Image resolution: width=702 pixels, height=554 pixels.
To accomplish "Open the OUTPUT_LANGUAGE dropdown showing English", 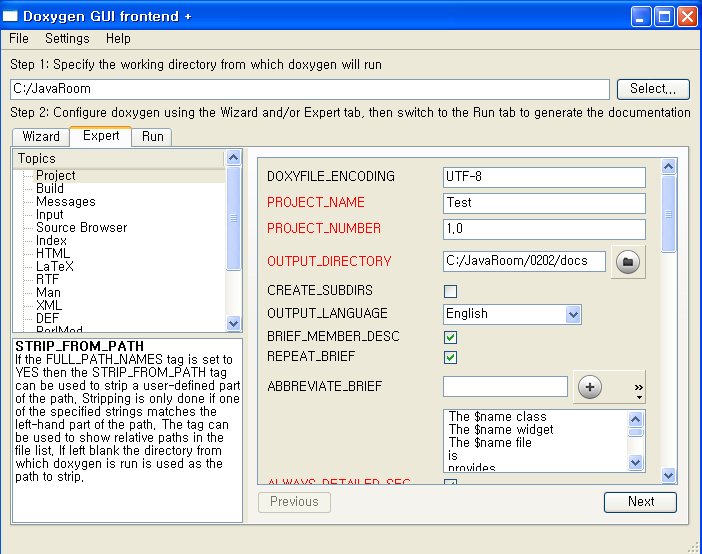I will coord(512,314).
